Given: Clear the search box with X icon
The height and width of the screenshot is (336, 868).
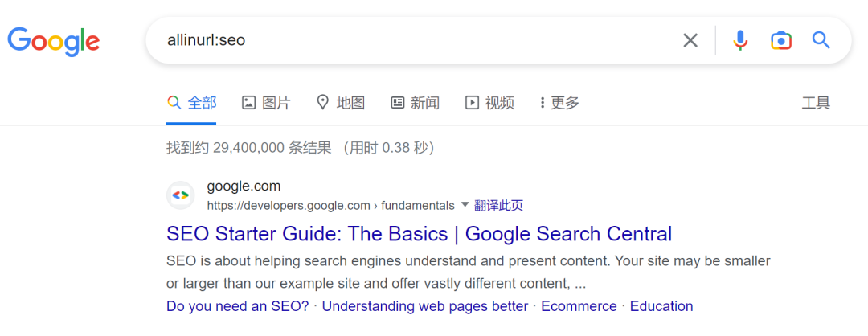Looking at the screenshot, I should coord(690,40).
